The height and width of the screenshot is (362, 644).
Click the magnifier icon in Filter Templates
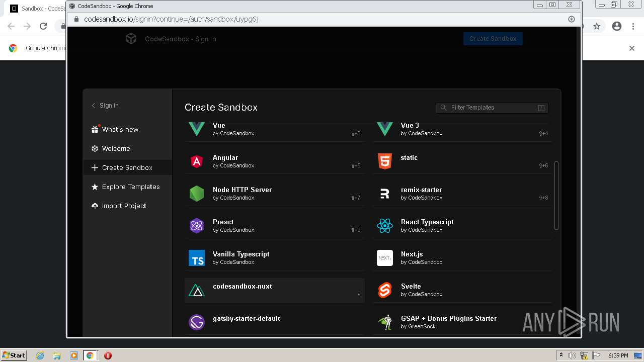[x=443, y=108]
